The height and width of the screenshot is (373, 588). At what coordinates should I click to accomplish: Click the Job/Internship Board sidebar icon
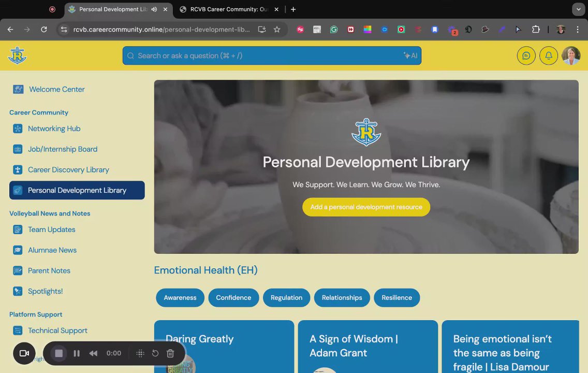(x=18, y=149)
